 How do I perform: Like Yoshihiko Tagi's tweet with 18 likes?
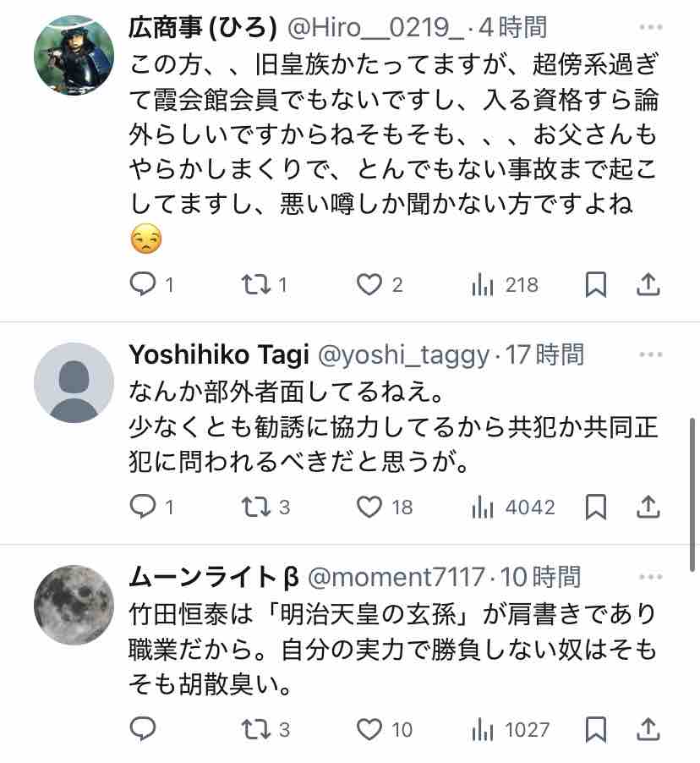[369, 507]
